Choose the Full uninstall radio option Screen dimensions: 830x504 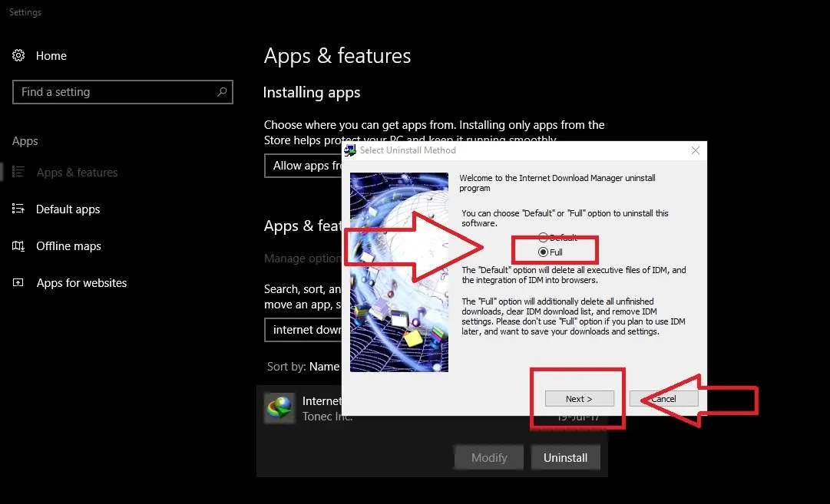click(544, 252)
